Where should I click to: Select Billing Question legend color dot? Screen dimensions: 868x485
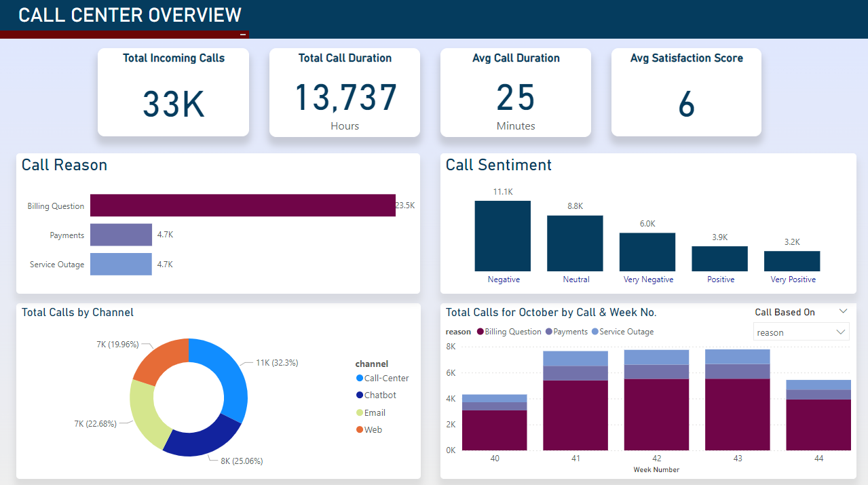[480, 332]
